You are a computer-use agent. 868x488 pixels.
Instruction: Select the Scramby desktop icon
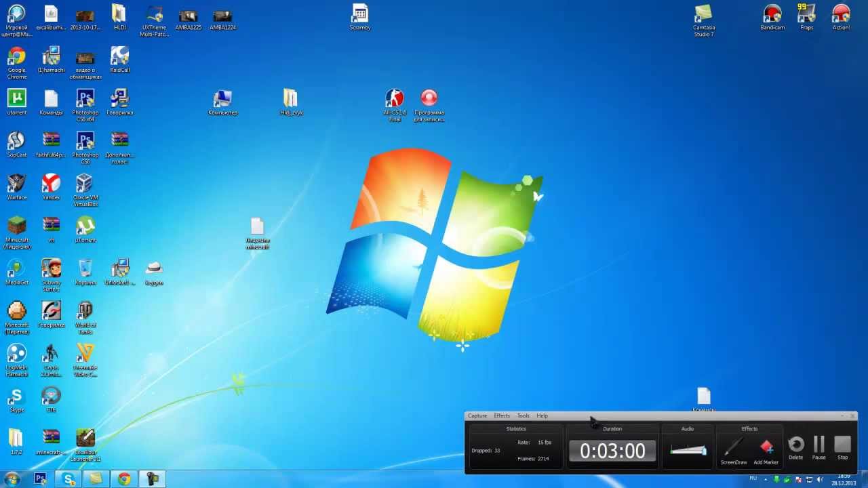360,18
